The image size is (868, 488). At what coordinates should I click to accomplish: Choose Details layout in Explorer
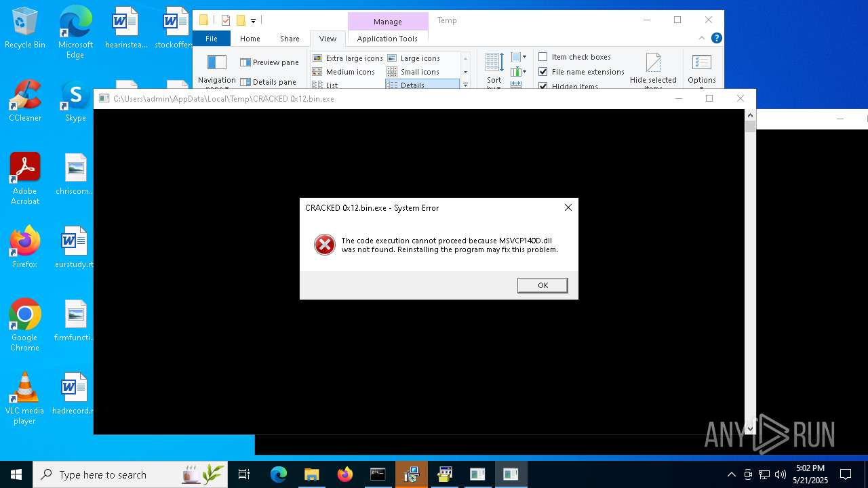tap(422, 85)
